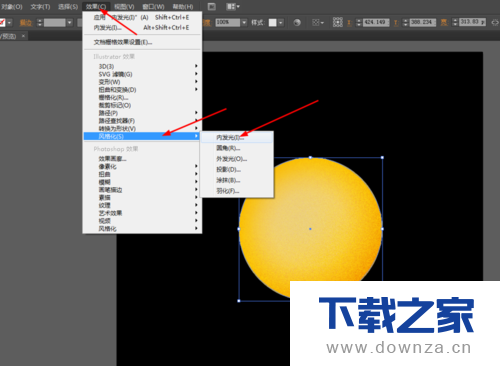Open the align options dropdown icon
Image resolution: width=500 pixels, height=366 pixels.
(x=317, y=23)
